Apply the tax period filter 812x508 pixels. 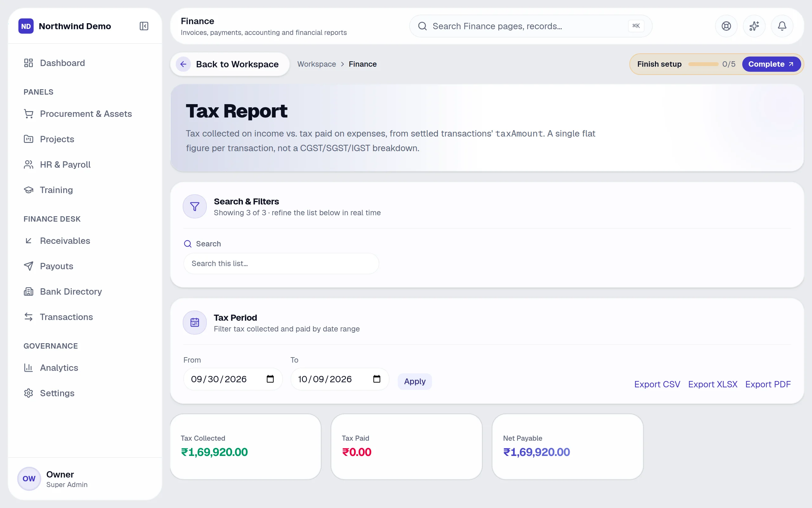(415, 381)
